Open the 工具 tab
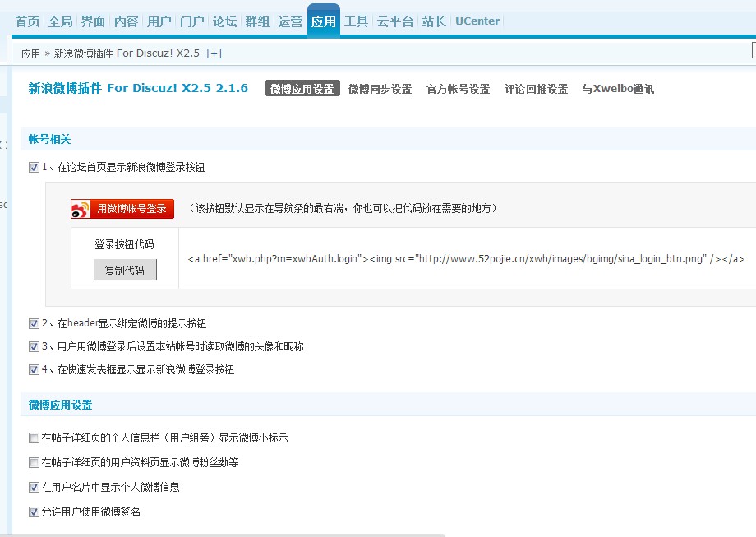This screenshot has width=756, height=537. (x=357, y=21)
